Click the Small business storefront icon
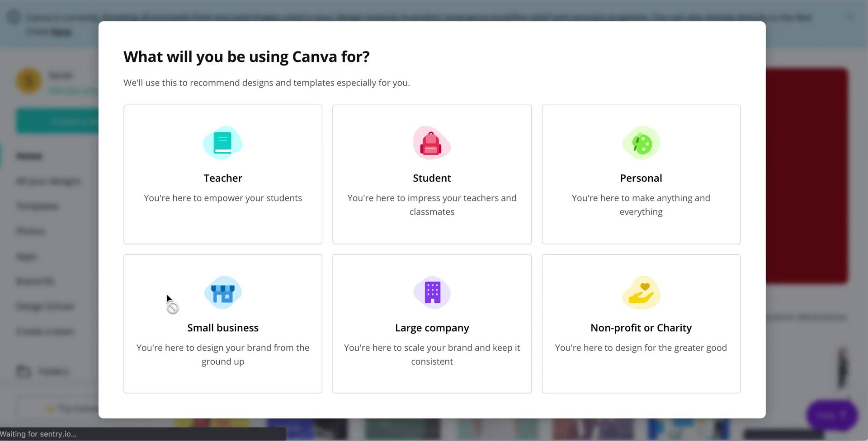 tap(222, 292)
